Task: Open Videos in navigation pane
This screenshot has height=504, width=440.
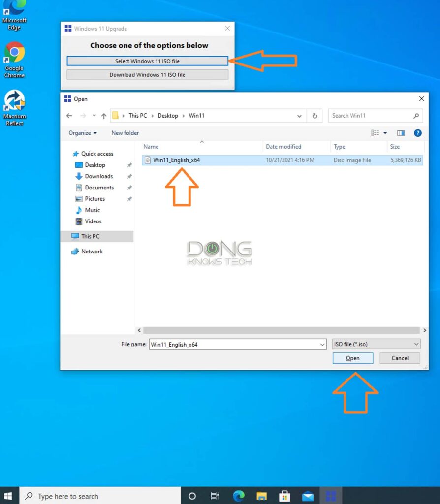Action: pyautogui.click(x=89, y=221)
